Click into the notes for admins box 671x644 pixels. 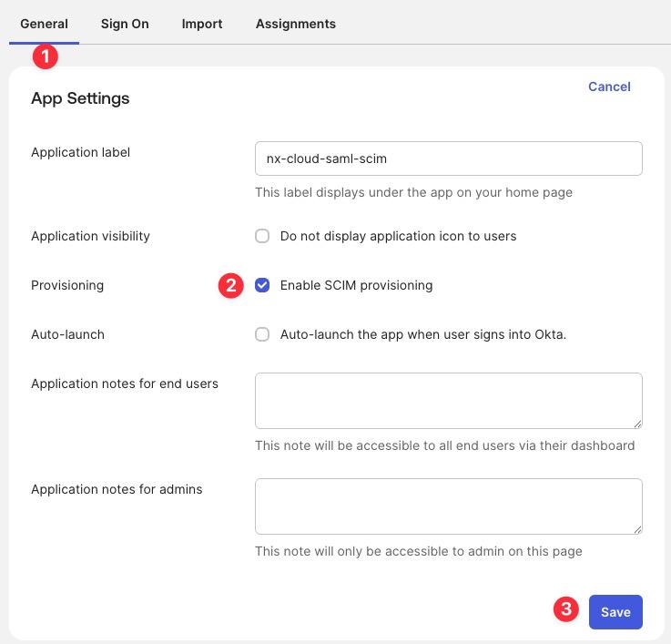point(448,506)
